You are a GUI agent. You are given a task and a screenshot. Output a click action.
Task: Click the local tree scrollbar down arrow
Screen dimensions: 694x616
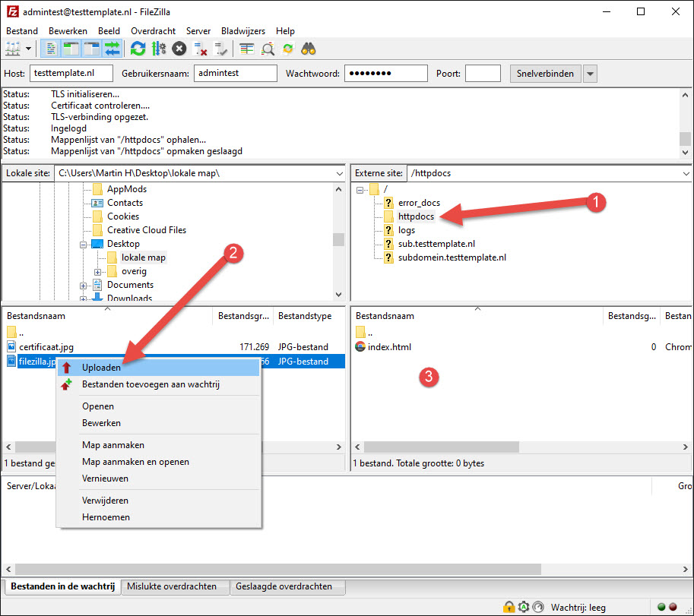338,295
